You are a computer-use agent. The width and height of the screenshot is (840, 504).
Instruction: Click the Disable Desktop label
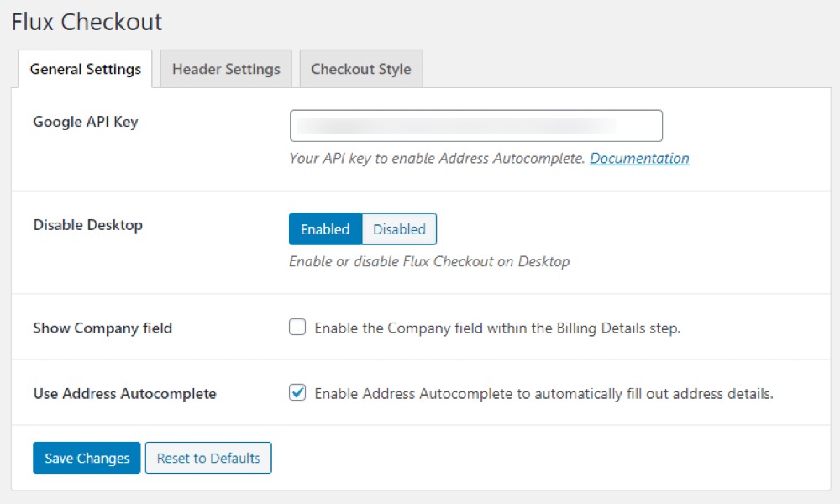(x=88, y=225)
